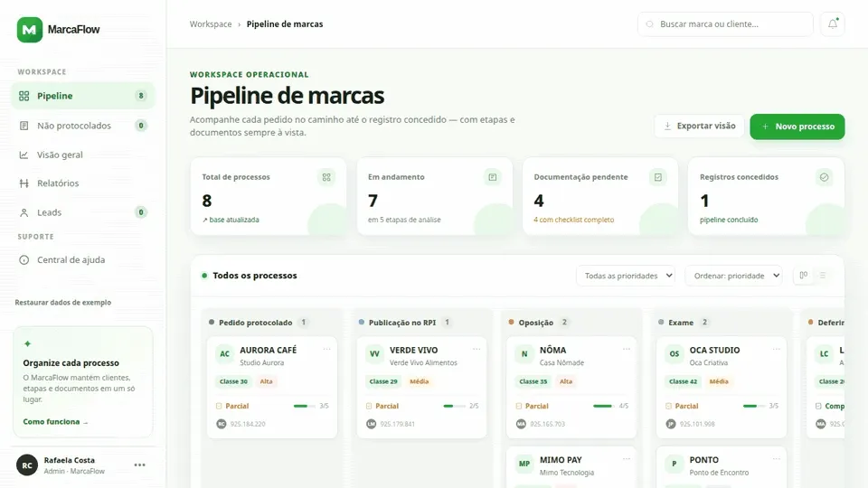Click the Workspace breadcrumb link
The width and height of the screenshot is (868, 488).
coord(211,24)
